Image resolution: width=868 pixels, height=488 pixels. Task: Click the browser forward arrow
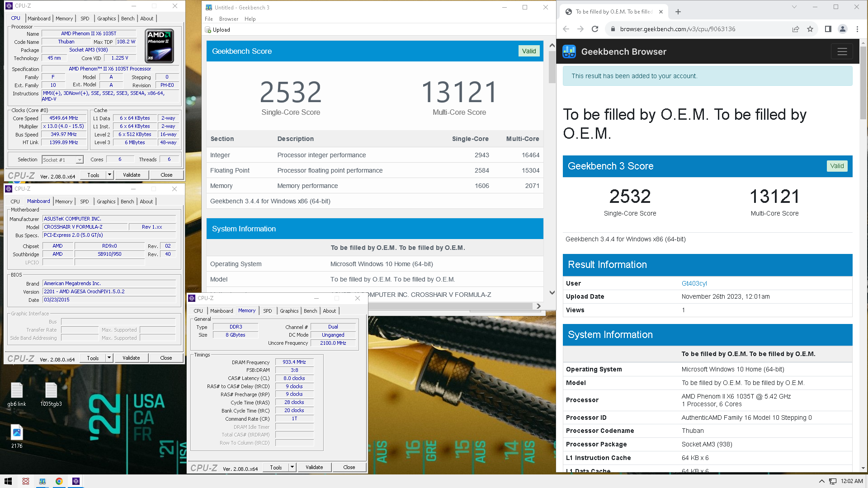580,29
